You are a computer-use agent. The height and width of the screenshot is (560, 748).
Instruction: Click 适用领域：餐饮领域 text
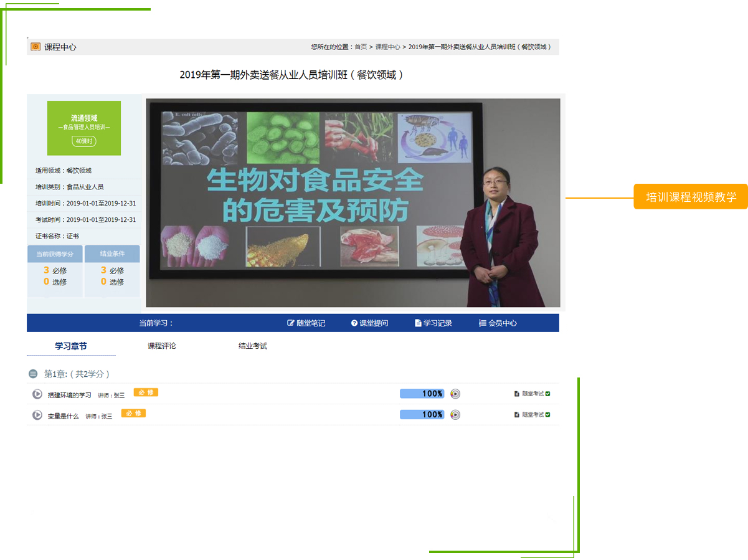[64, 170]
